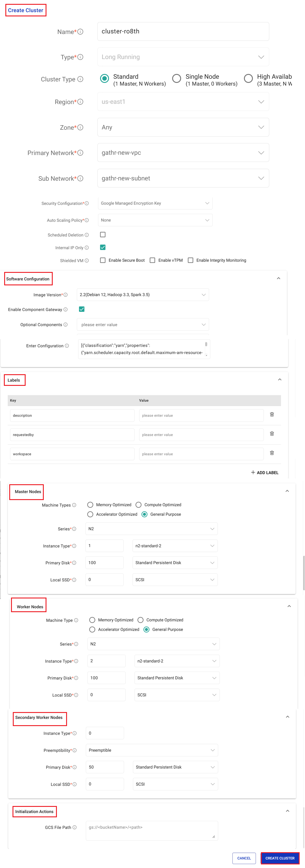The height and width of the screenshot is (868, 305).
Task: Collapse Initialization Actions section
Action: [x=287, y=811]
